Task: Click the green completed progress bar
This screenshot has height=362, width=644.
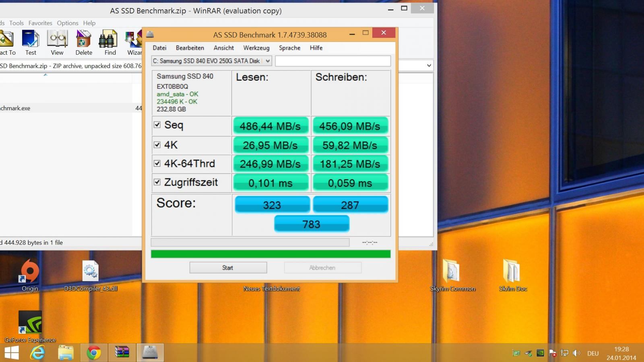Action: [270, 254]
